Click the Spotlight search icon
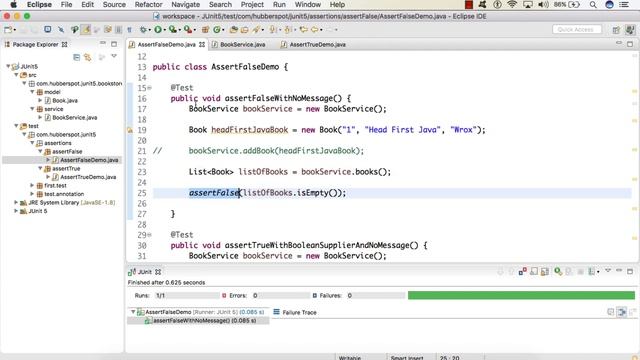Viewport: 640px width, 360px height. 593,5
